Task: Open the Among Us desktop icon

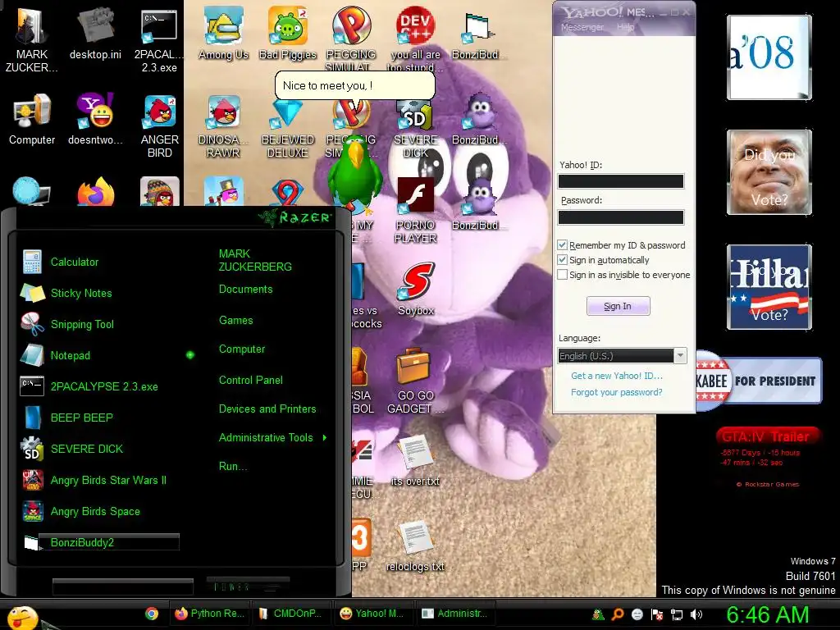Action: (x=223, y=33)
